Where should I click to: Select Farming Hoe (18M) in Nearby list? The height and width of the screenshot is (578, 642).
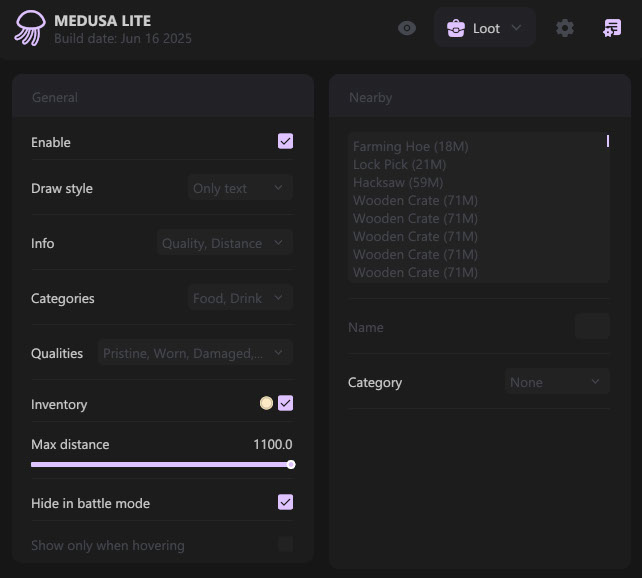[x=411, y=147]
